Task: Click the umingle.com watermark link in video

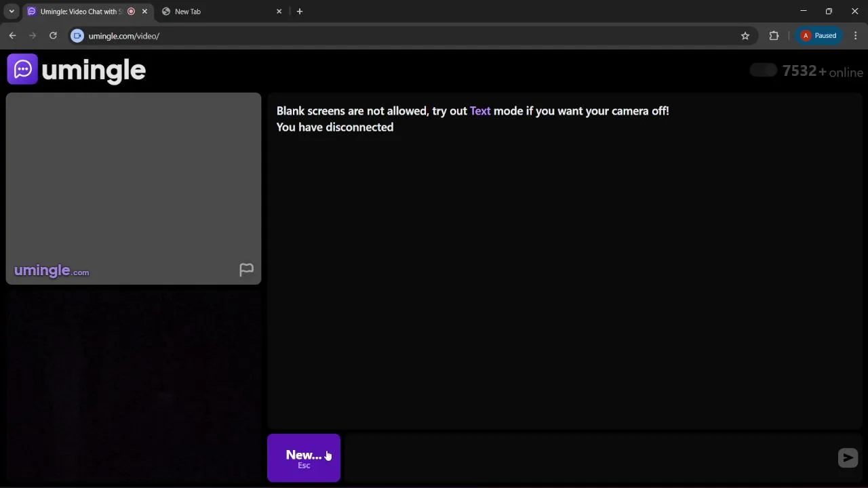Action: coord(52,270)
